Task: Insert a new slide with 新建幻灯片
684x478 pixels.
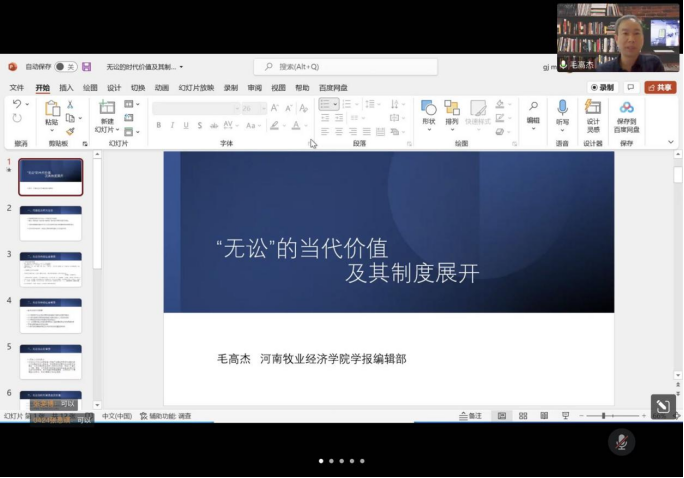Action: pyautogui.click(x=106, y=116)
